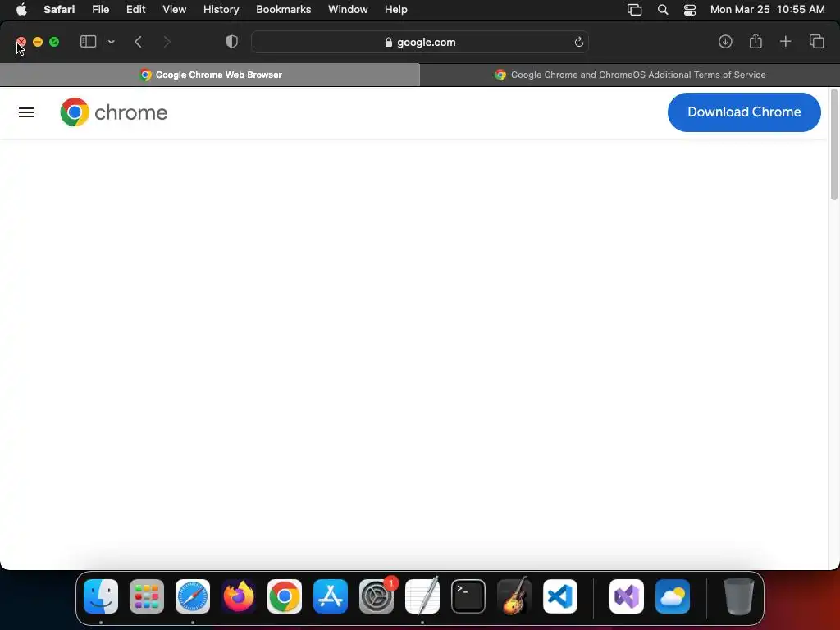Screen dimensions: 840x630
Task: Open the hamburger menu on Chrome page
Action: coord(26,112)
